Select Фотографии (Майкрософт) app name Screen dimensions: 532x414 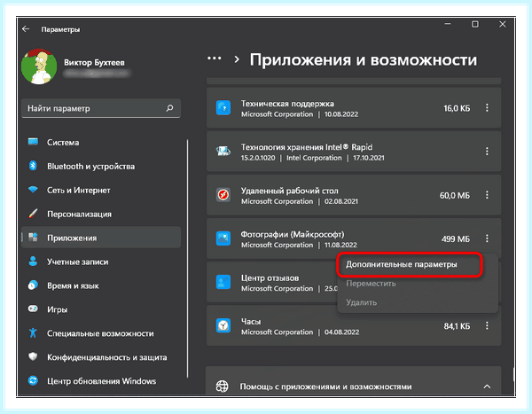(293, 234)
